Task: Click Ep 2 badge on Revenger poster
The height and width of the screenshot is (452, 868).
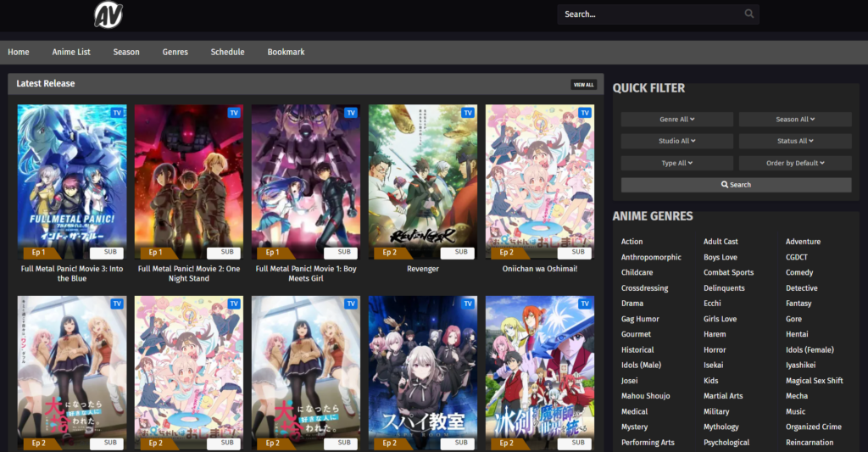Action: click(390, 252)
